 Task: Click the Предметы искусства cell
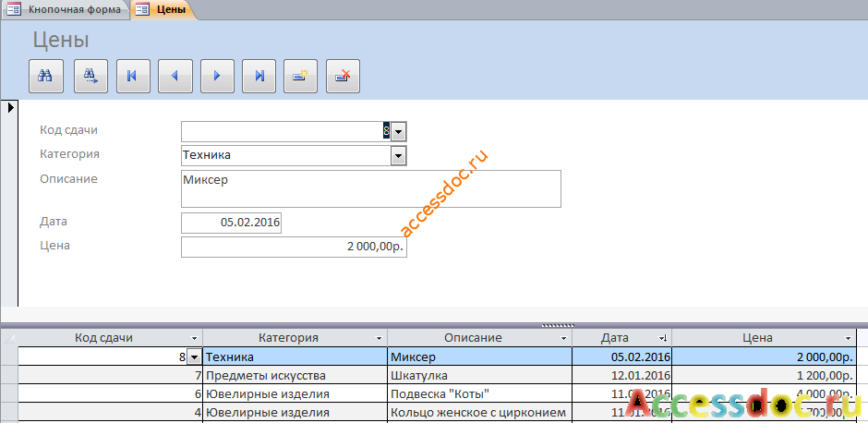pos(295,376)
